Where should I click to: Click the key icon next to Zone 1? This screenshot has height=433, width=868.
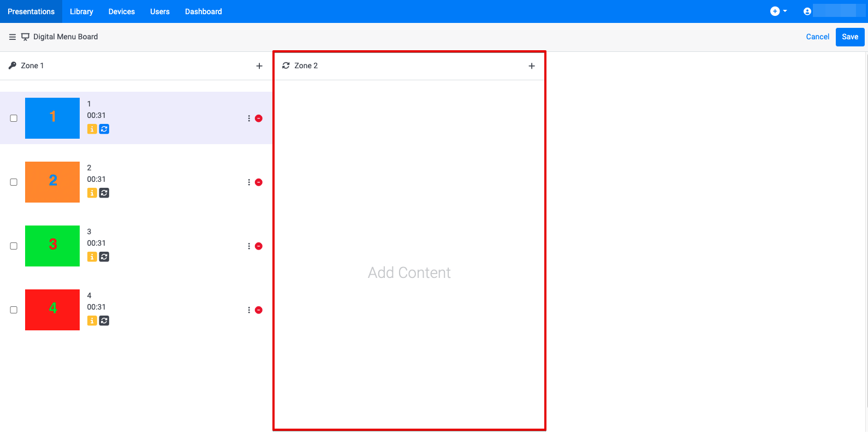point(13,66)
